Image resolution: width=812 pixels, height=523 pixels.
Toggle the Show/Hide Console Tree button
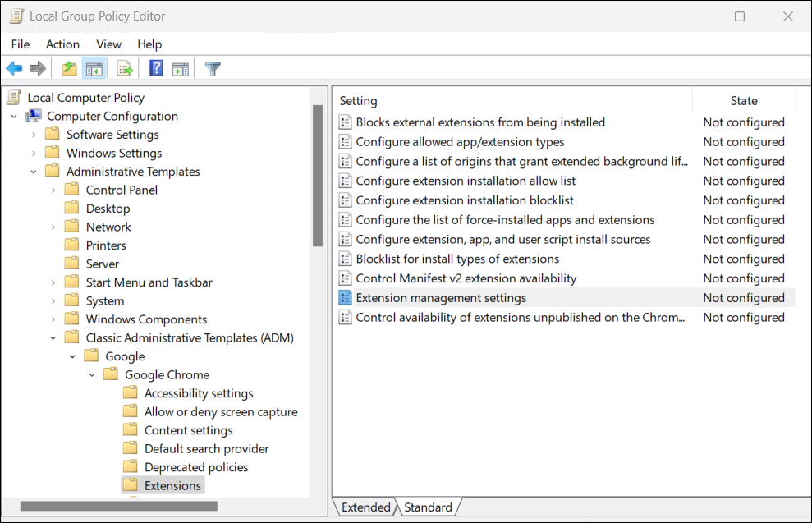(x=94, y=69)
